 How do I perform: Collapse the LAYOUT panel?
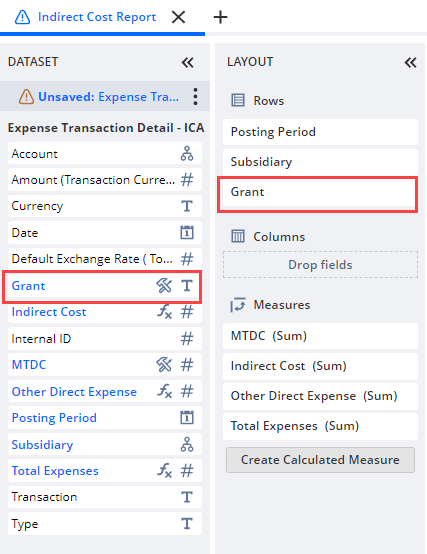pyautogui.click(x=410, y=63)
